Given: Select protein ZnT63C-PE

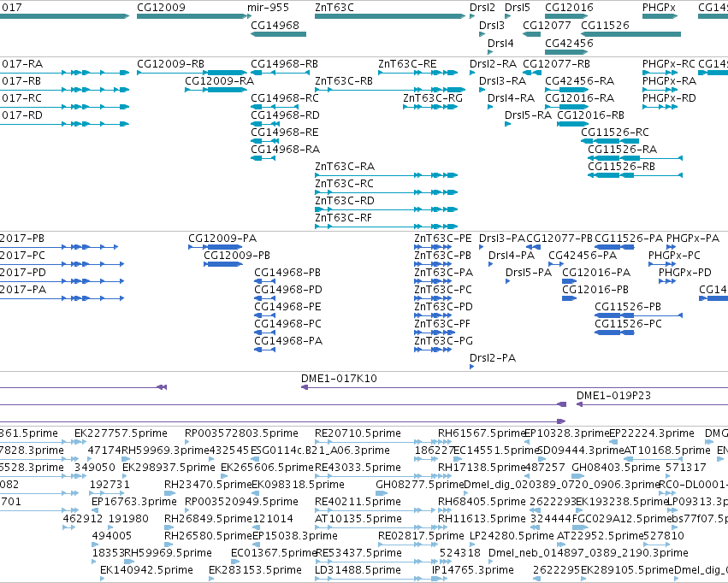Looking at the screenshot, I should pos(443,238).
